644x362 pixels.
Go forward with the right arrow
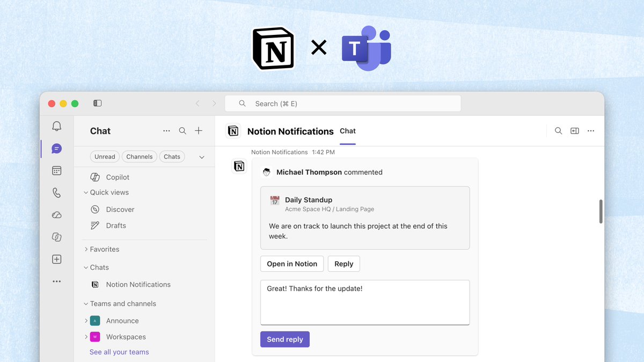[x=214, y=104]
